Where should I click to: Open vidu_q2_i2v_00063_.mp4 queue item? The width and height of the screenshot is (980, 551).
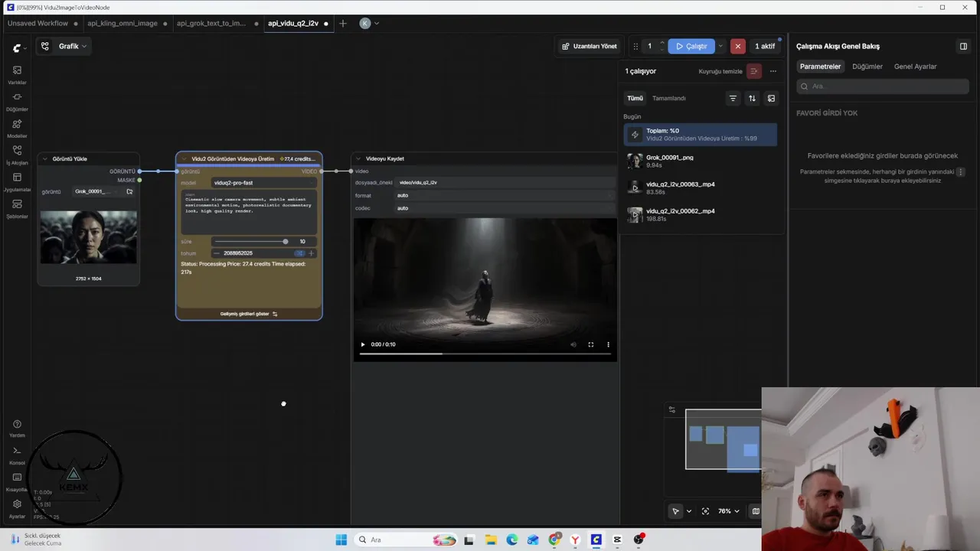pos(700,187)
